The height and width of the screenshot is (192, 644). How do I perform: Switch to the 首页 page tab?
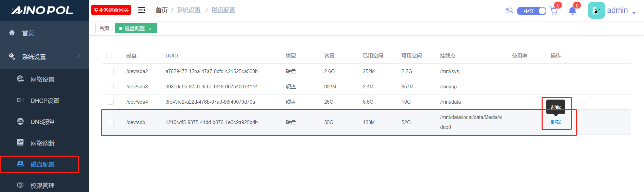[104, 28]
